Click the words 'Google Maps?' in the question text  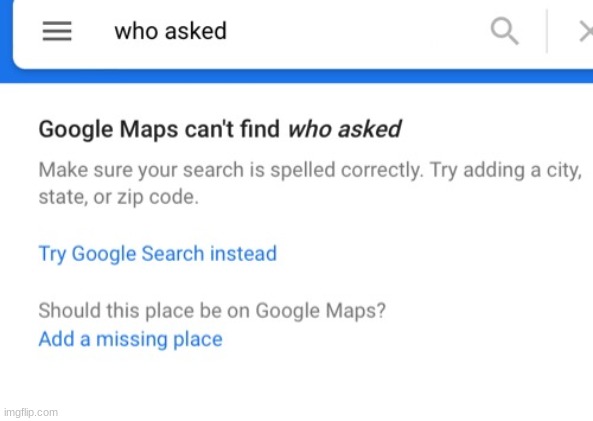click(x=321, y=311)
